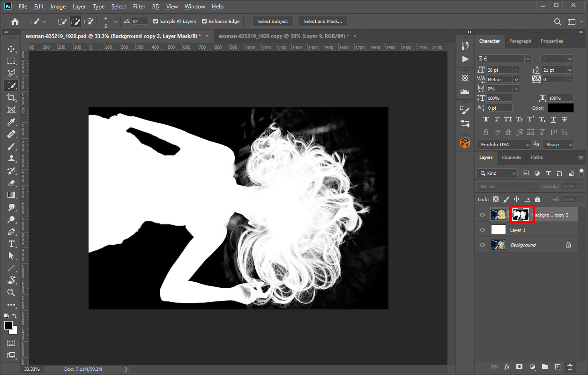This screenshot has width=588, height=375.
Task: Select the Move tool
Action: pos(11,49)
